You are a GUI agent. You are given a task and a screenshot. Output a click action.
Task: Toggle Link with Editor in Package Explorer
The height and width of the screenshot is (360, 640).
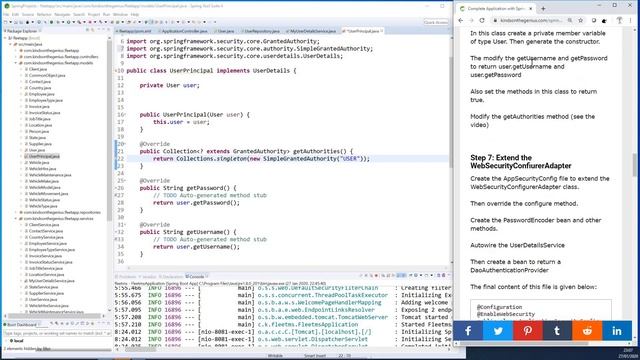(x=93, y=31)
